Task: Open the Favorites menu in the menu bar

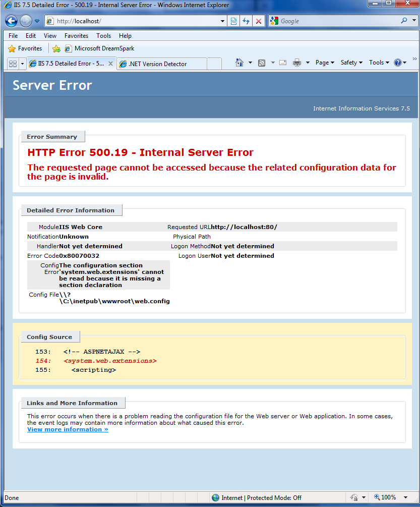Action: [x=76, y=36]
